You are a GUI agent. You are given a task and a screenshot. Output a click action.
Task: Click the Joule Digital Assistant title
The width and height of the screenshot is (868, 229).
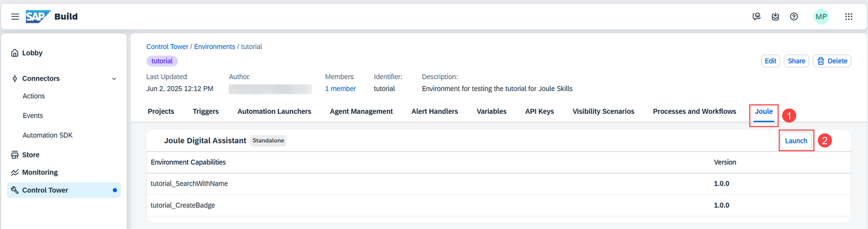[x=205, y=140]
